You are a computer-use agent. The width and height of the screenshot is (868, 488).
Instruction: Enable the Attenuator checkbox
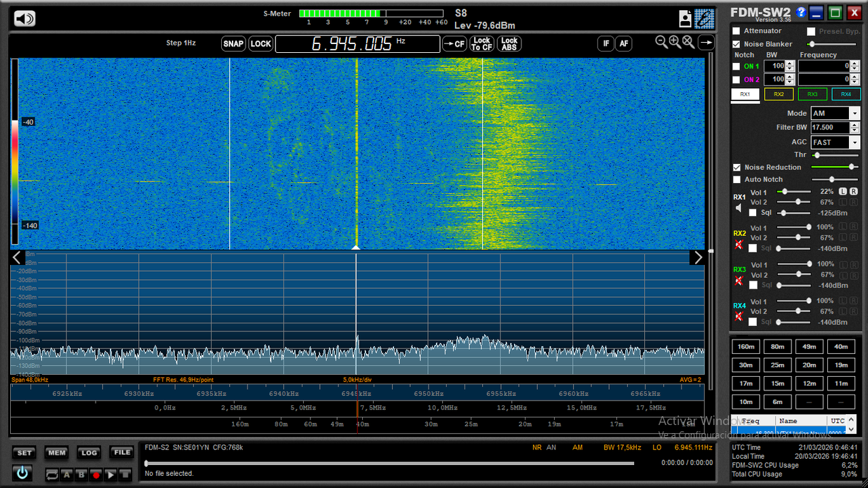(736, 31)
